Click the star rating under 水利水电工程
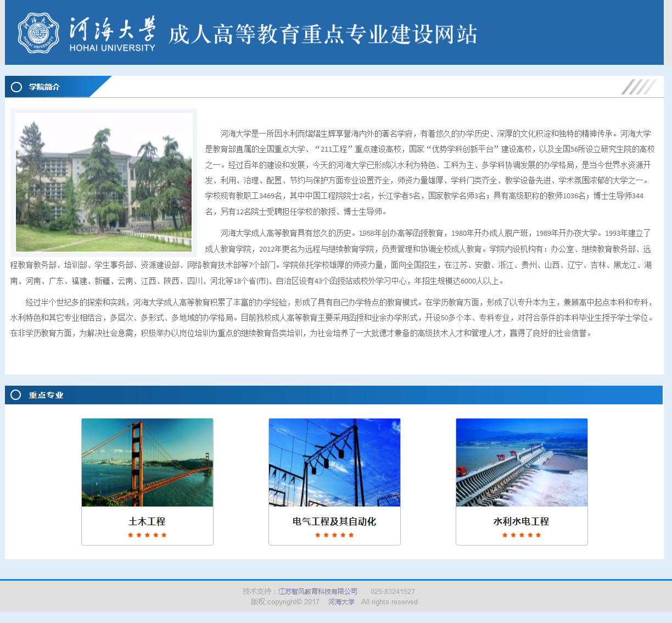Image resolution: width=672 pixels, height=623 pixels. (x=522, y=535)
